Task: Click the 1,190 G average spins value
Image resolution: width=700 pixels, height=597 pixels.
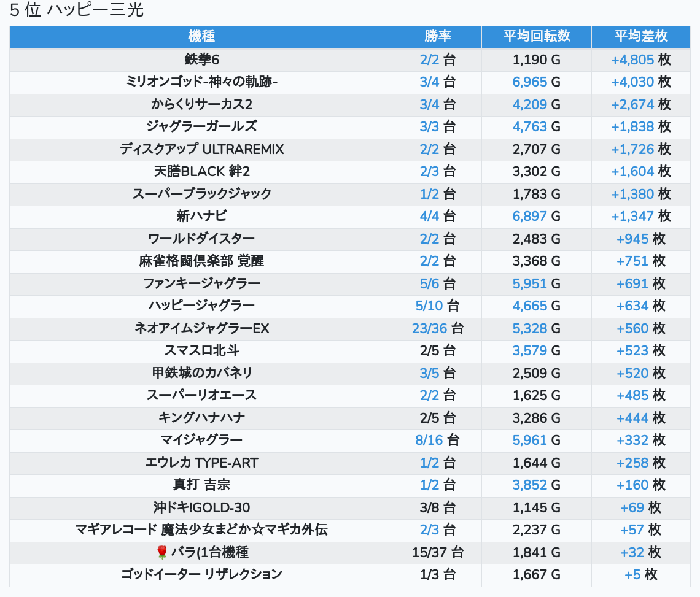Action: click(x=537, y=60)
